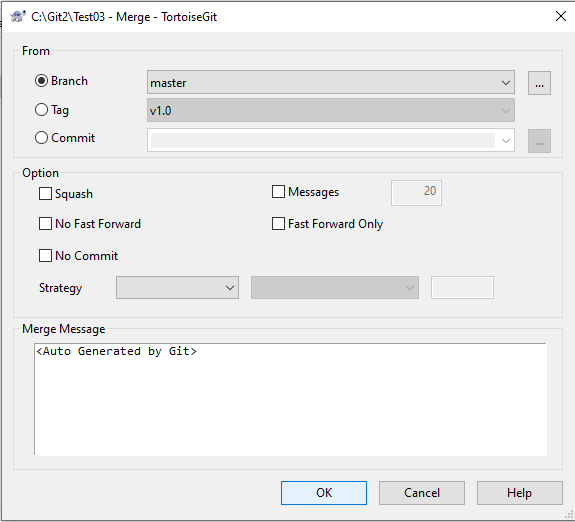Enable the Messages checkbox

tap(278, 191)
